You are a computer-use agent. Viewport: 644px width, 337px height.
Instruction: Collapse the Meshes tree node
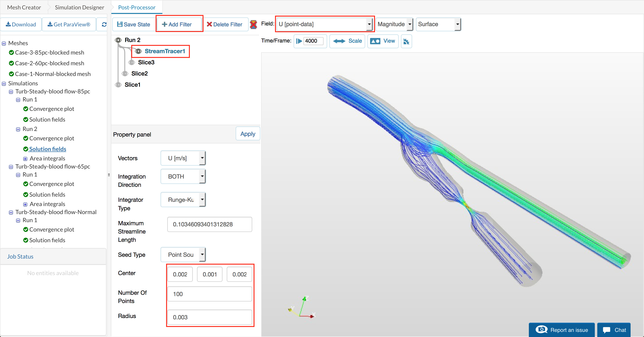point(4,44)
